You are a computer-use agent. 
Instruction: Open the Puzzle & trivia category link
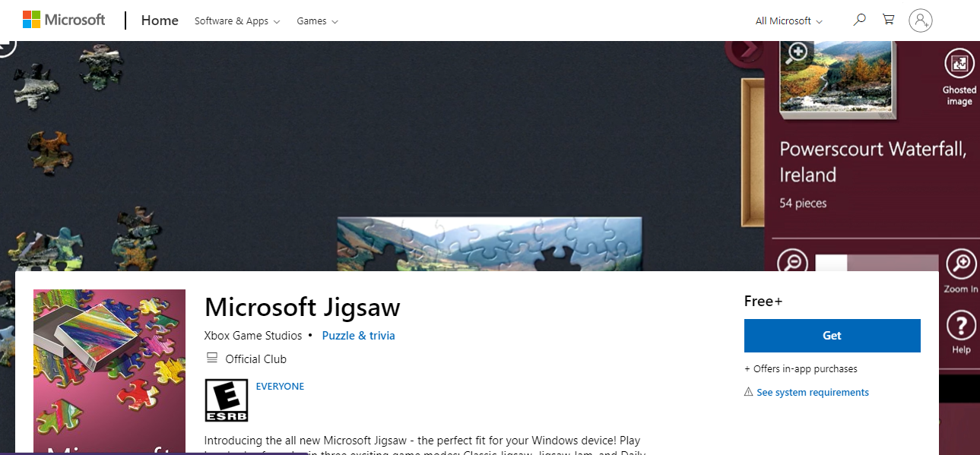click(x=358, y=336)
